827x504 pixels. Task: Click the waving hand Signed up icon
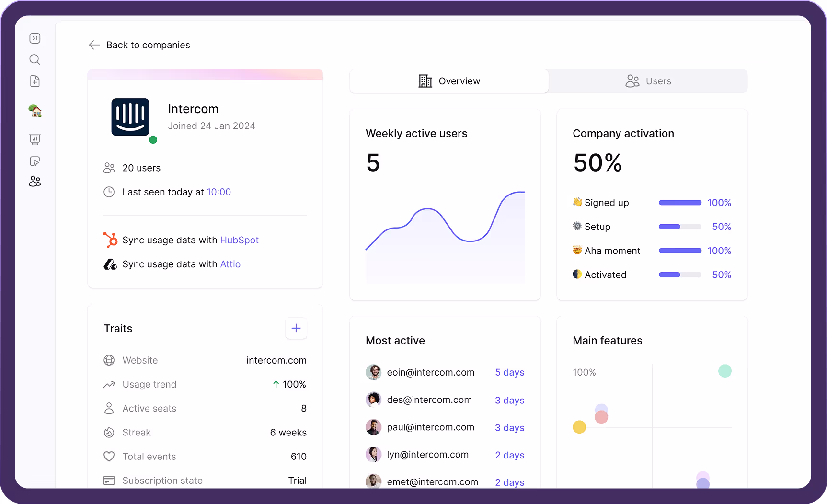(x=577, y=202)
